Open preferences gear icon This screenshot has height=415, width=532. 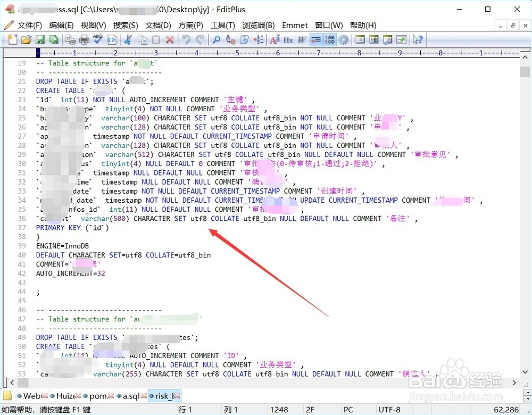click(343, 40)
